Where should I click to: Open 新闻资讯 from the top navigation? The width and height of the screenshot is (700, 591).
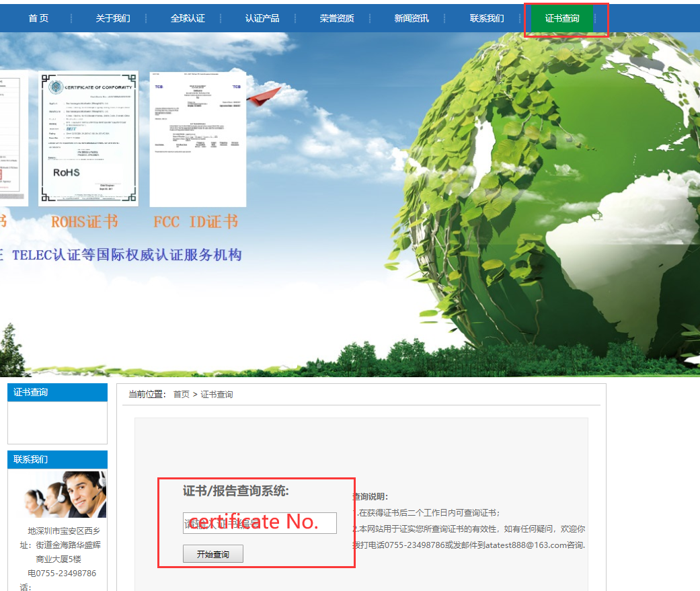pos(412,18)
